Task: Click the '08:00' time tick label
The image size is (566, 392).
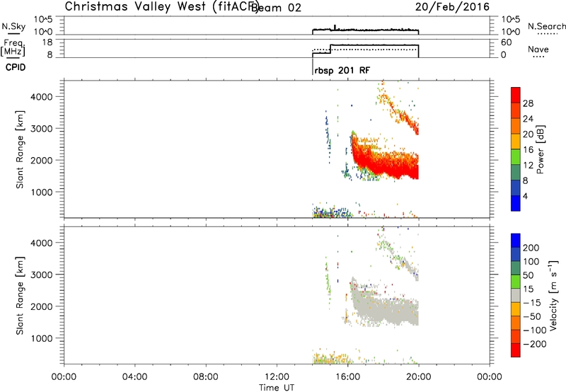Action: tap(206, 377)
